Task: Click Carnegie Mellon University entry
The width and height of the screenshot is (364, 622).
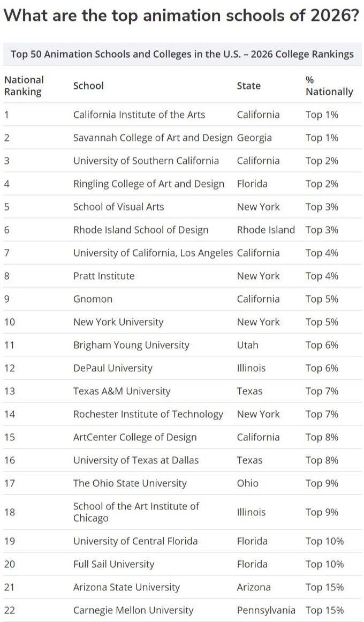Action: (x=133, y=610)
